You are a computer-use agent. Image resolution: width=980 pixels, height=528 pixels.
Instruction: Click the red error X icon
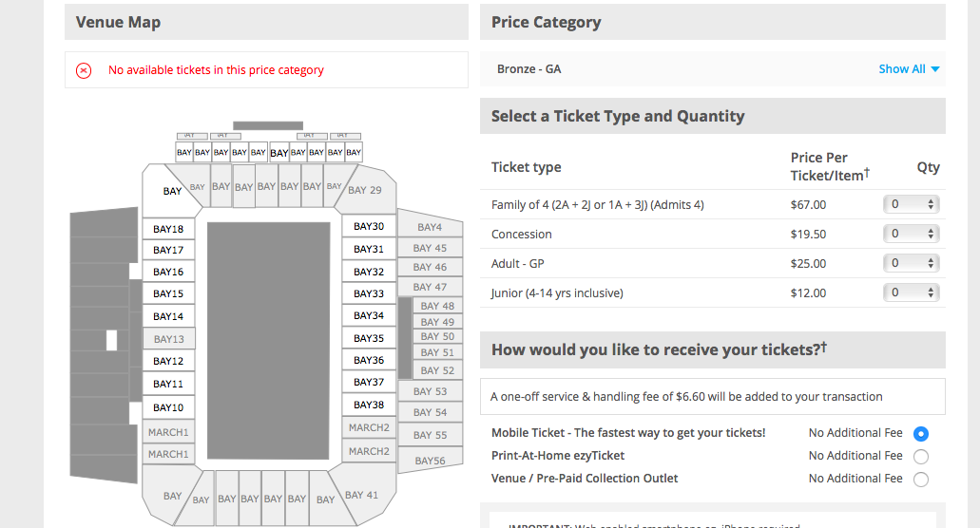[x=84, y=70]
